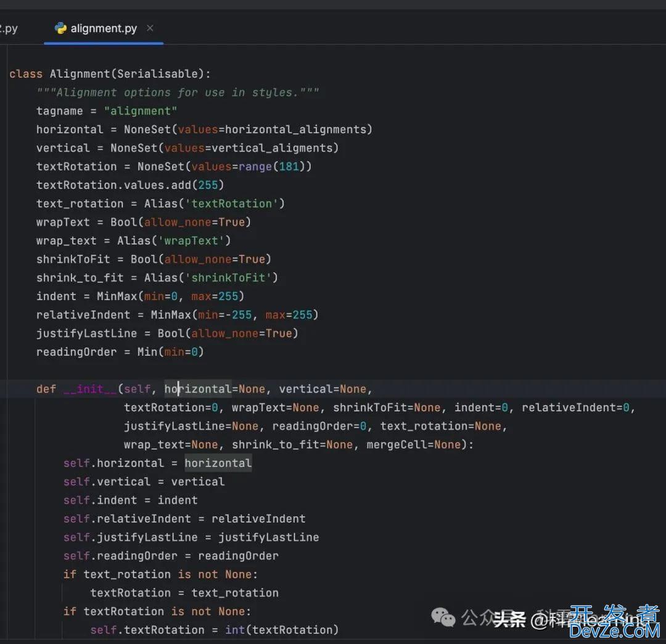The image size is (666, 644).
Task: Click highlighted horizontal in self.horizontal assignment
Action: 218,463
